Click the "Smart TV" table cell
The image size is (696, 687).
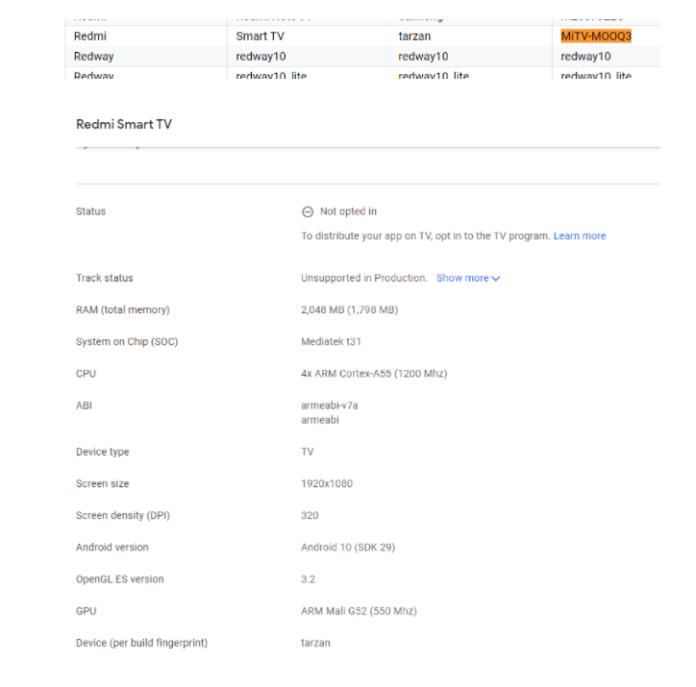260,36
